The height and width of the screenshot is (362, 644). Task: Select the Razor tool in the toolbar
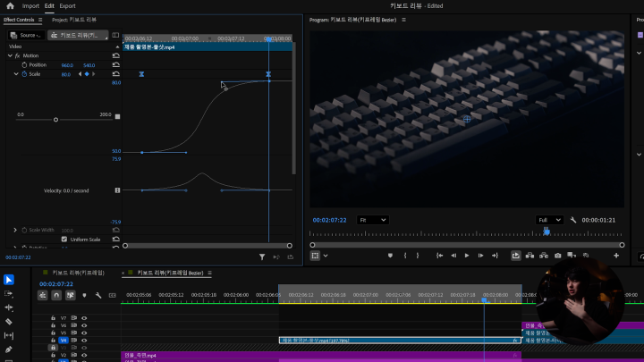[x=9, y=321]
